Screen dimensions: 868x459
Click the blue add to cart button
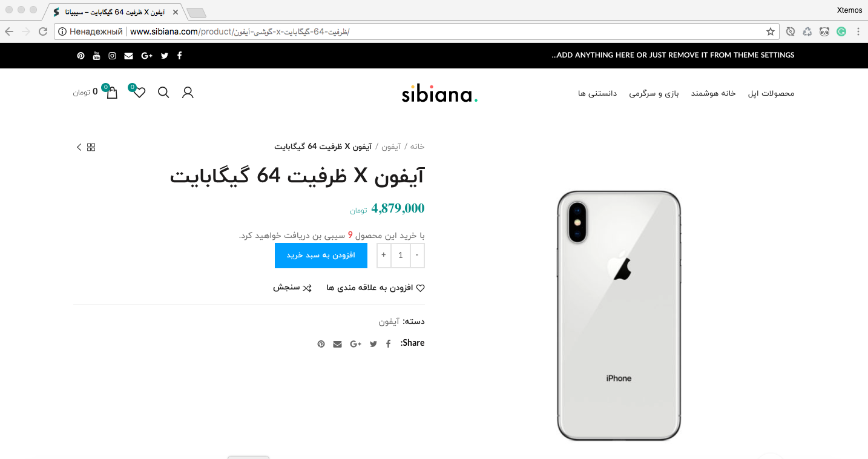coord(321,256)
